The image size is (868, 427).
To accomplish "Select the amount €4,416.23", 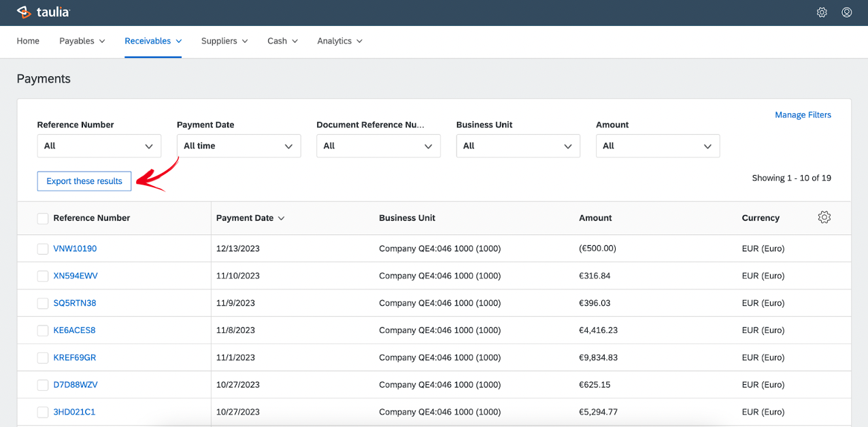I will coord(598,330).
